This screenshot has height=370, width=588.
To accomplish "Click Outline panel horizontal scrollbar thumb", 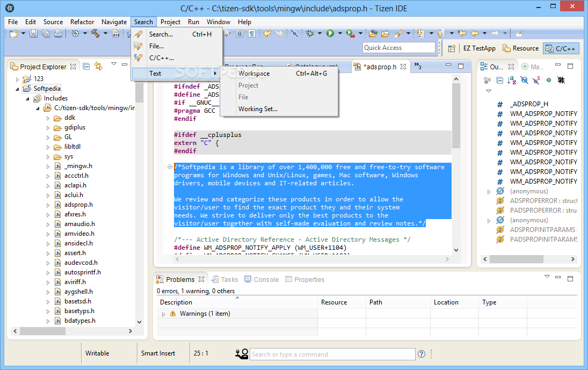I will pyautogui.click(x=517, y=259).
